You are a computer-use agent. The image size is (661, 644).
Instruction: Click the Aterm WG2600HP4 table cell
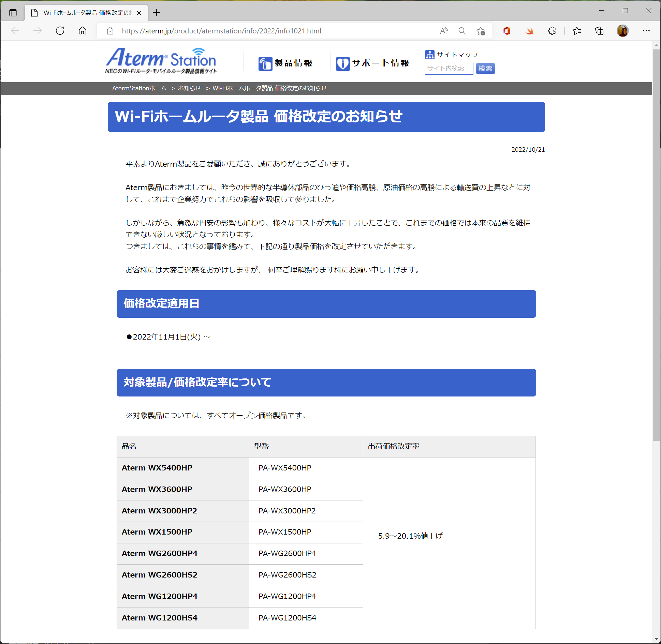183,554
